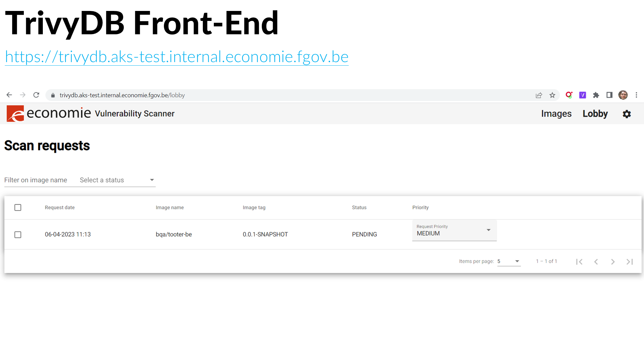The width and height of the screenshot is (644, 362).
Task: Open the settings gear in the app header
Action: pyautogui.click(x=627, y=114)
